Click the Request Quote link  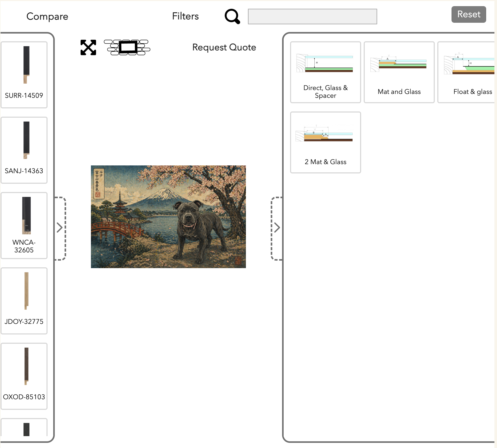click(x=224, y=47)
